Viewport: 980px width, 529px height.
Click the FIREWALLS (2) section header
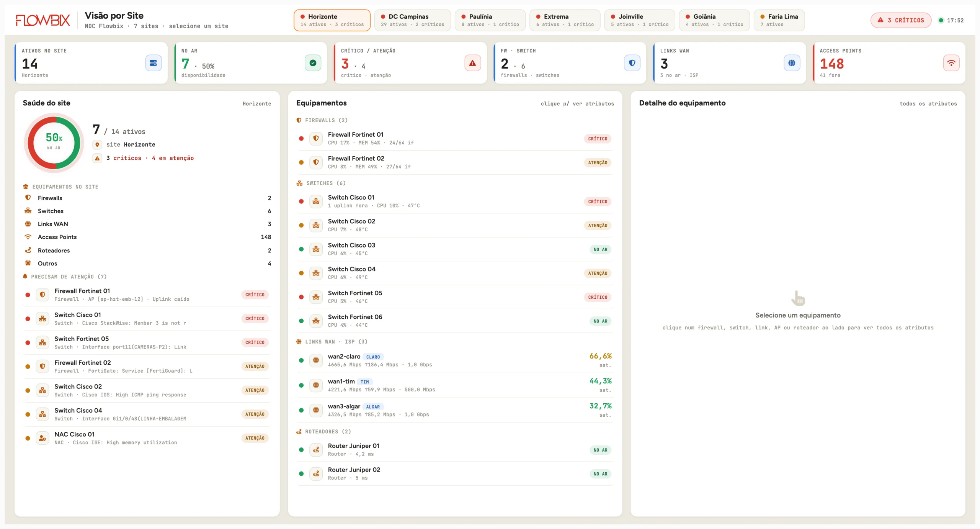[x=322, y=120]
